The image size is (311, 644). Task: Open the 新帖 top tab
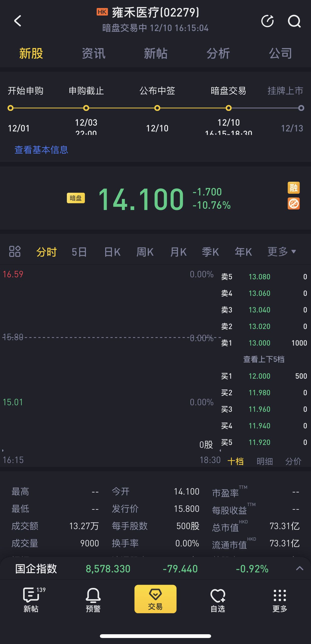(x=155, y=53)
